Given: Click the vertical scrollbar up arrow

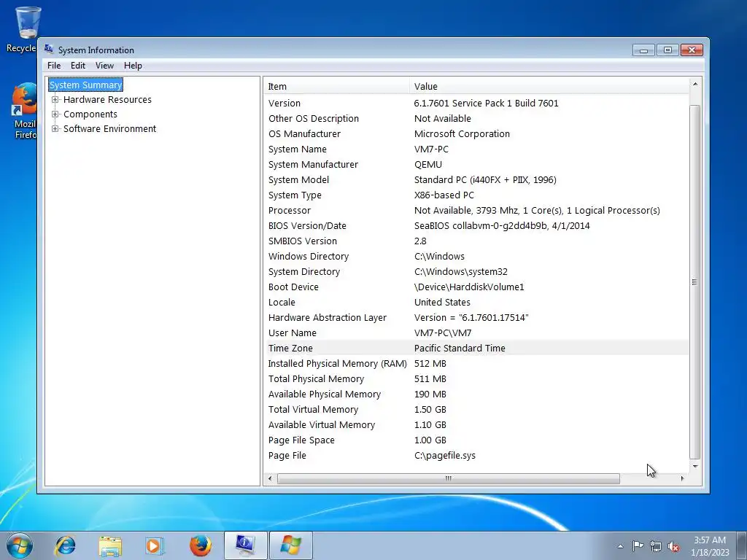Looking at the screenshot, I should click(695, 85).
